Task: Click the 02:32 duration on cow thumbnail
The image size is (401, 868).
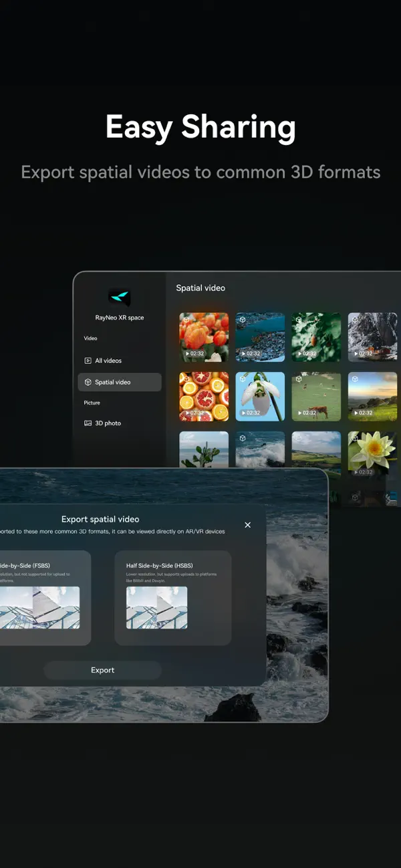Action: pyautogui.click(x=307, y=413)
